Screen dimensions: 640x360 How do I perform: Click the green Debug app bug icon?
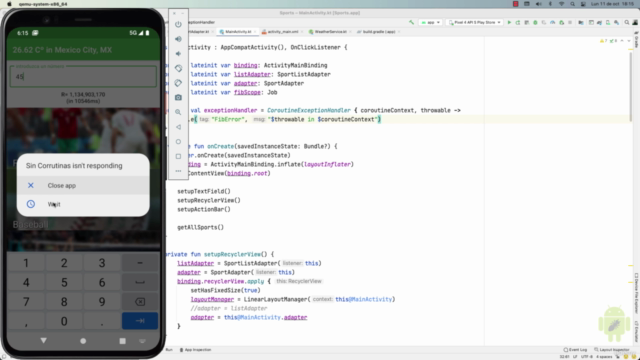pyautogui.click(x=536, y=22)
